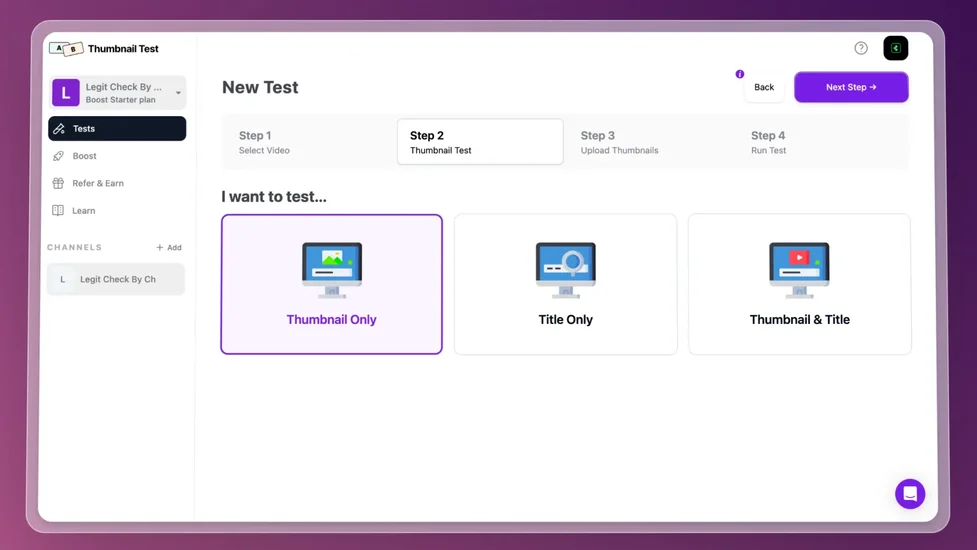
Task: Add a new channel with Add button
Action: [x=169, y=247]
